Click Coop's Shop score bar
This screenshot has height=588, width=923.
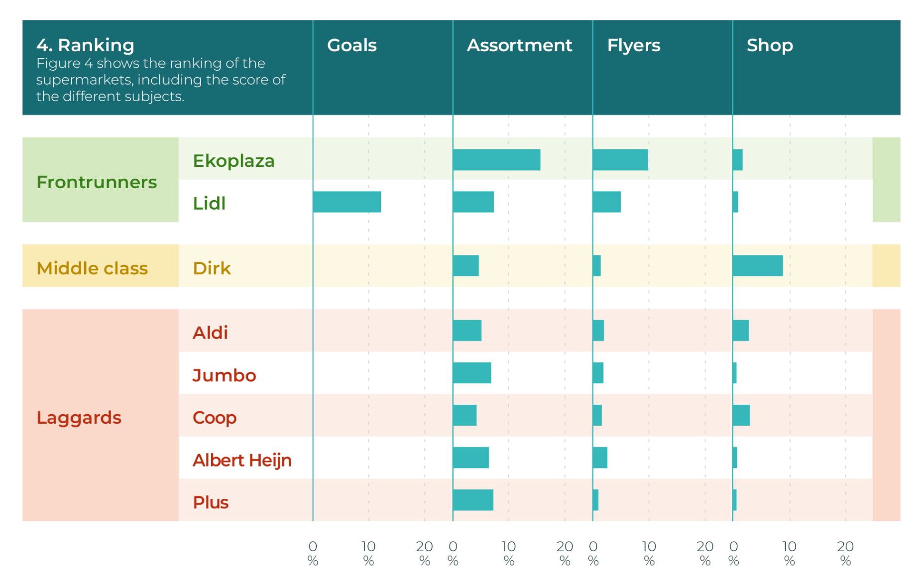point(741,415)
